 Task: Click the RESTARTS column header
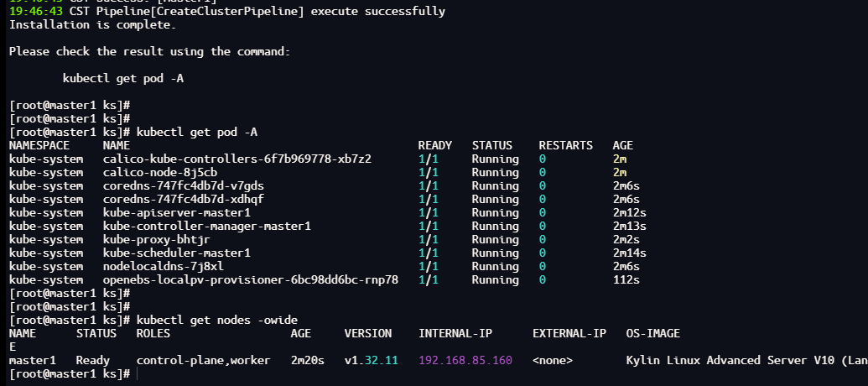pyautogui.click(x=565, y=145)
